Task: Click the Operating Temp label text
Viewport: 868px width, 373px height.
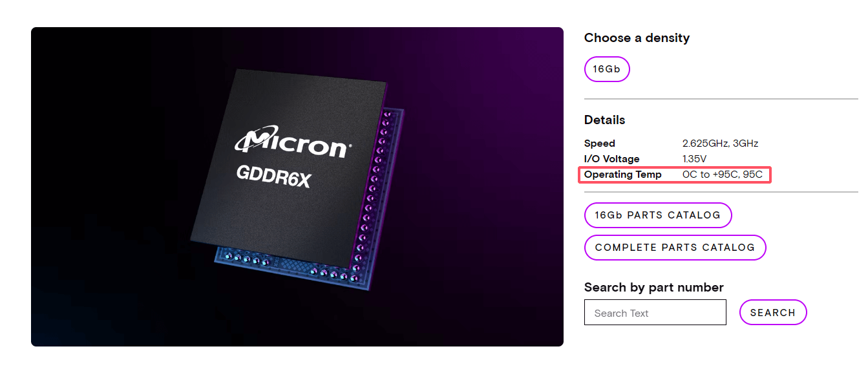Action: (x=622, y=175)
